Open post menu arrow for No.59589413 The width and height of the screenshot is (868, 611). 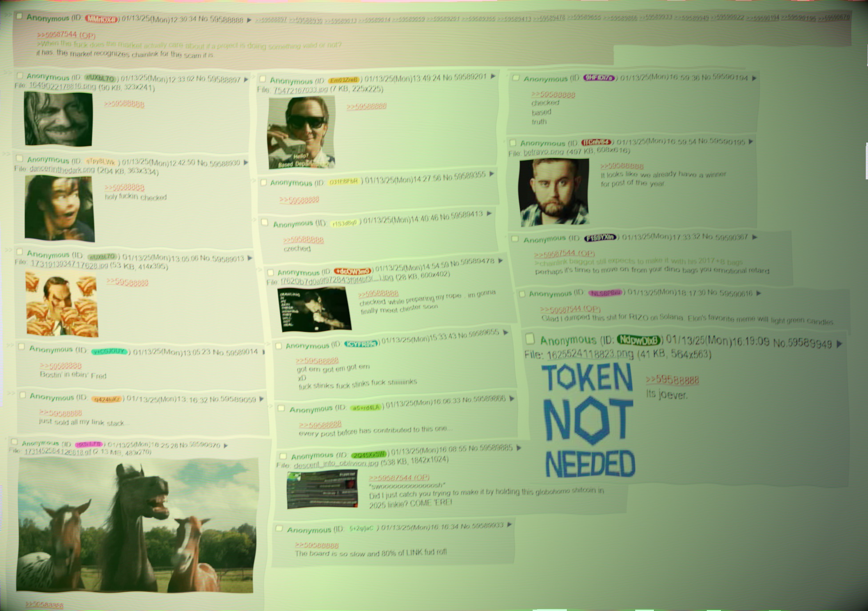[489, 214]
